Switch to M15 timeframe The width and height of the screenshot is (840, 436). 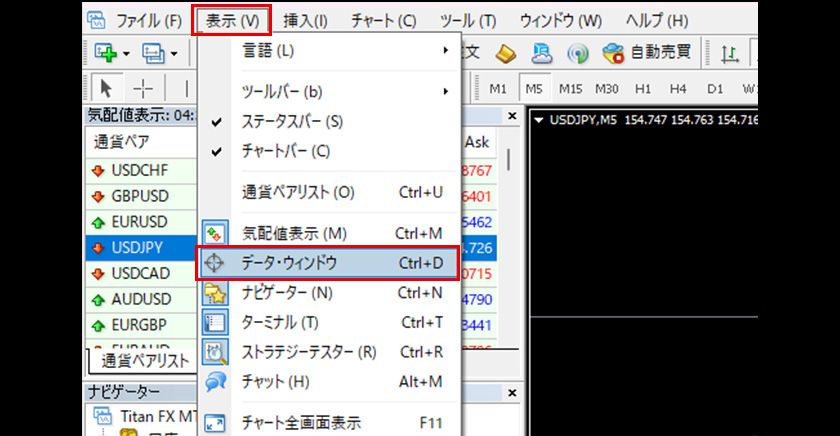(570, 88)
